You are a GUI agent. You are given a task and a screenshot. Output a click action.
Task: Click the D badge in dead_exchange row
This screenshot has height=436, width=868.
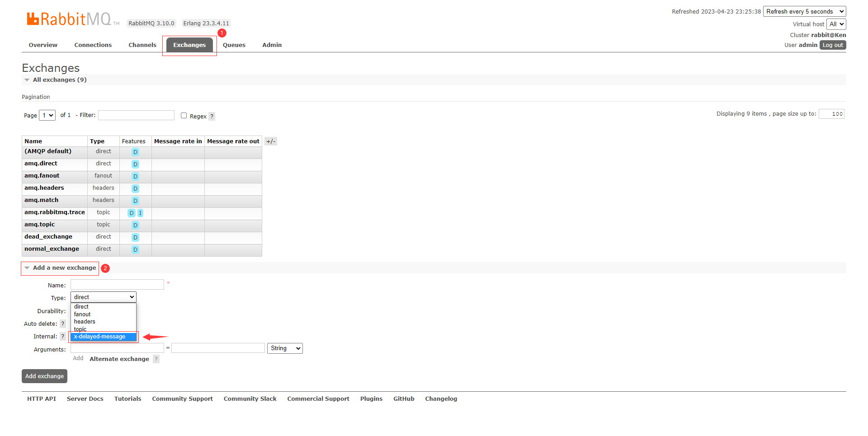135,238
